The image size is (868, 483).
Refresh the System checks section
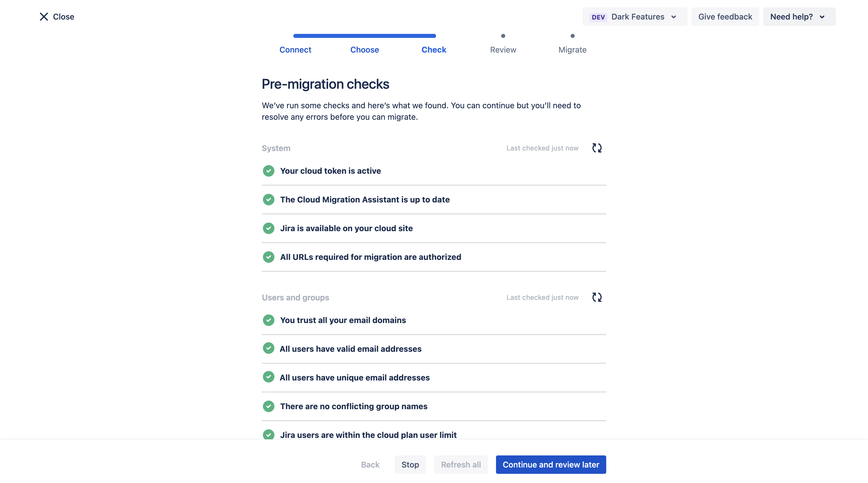pyautogui.click(x=597, y=148)
